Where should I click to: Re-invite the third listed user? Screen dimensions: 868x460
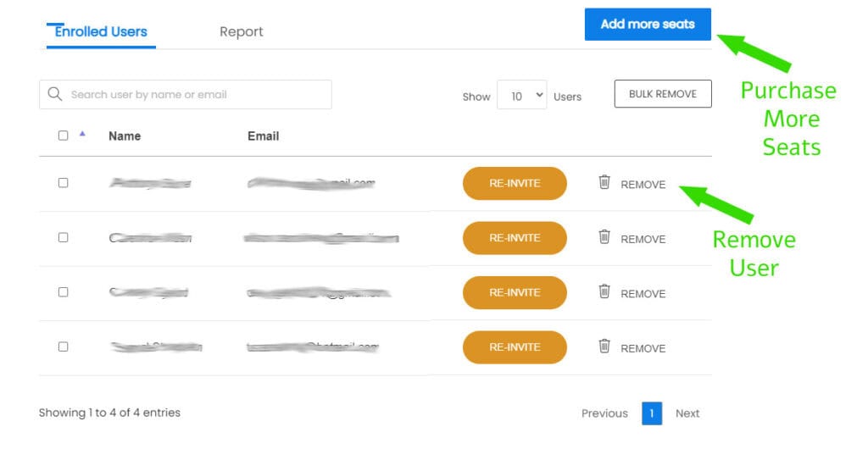pos(515,292)
